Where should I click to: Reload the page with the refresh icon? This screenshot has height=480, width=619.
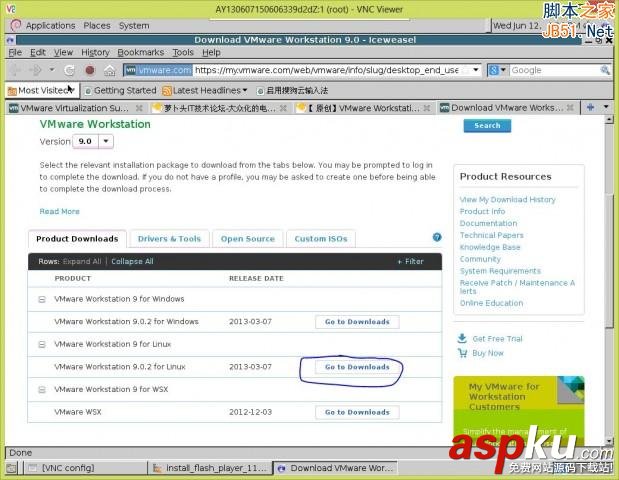(69, 70)
